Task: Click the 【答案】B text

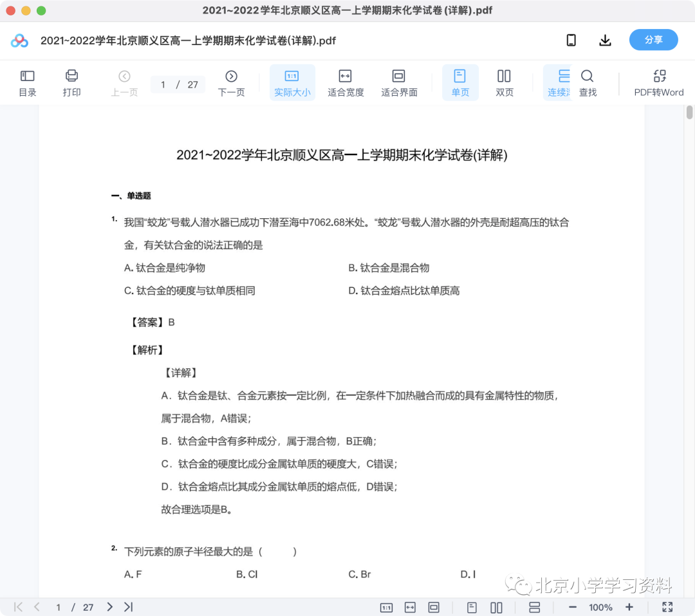Action: 152,322
